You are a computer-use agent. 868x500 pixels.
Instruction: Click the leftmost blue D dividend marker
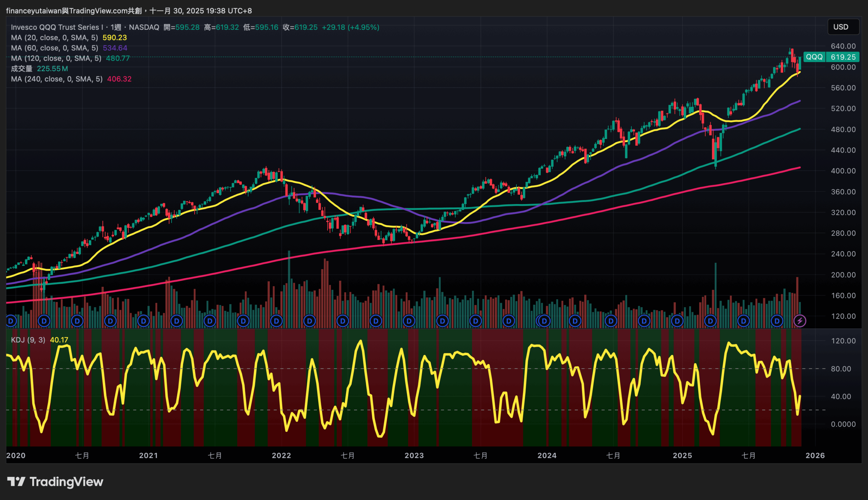(x=11, y=321)
